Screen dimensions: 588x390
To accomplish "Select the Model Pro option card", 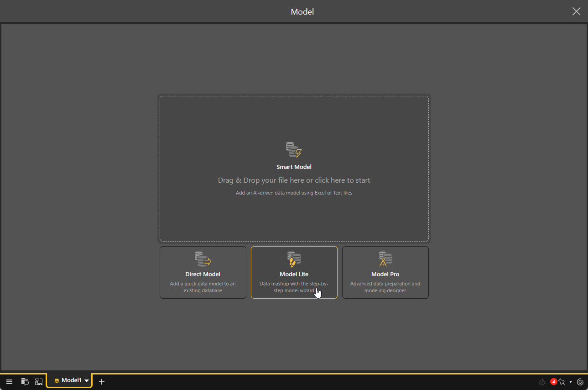I will [x=385, y=273].
